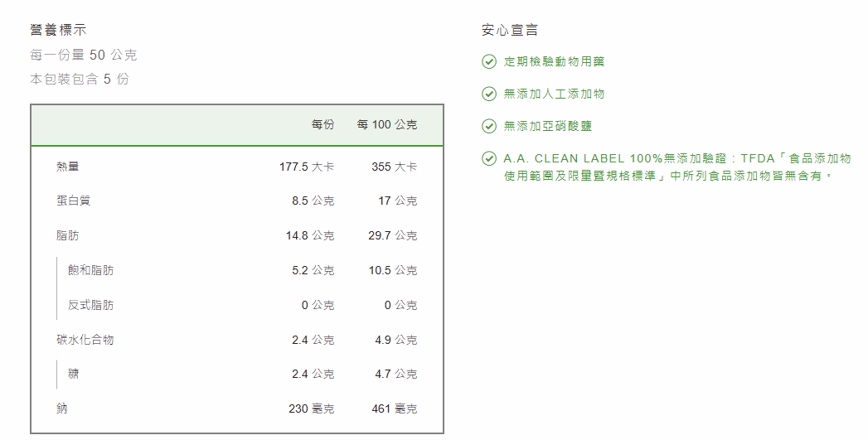Select the 熱量 row label
Screen dimensions: 868x440
(68, 167)
